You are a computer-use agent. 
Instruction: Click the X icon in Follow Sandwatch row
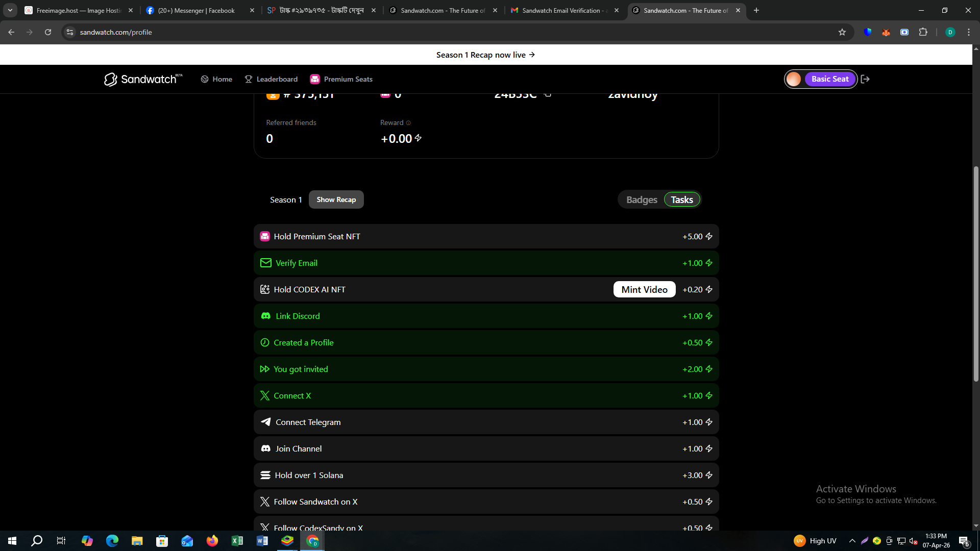[x=264, y=502]
